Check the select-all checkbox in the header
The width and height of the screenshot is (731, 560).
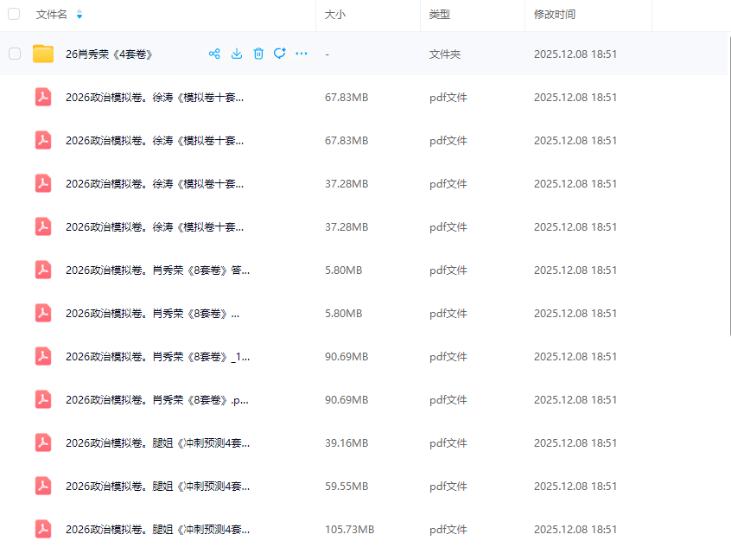(14, 15)
